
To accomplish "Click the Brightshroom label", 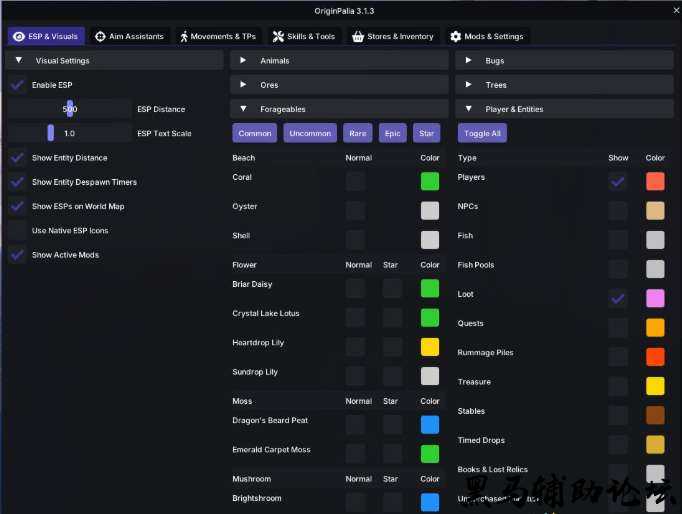I will pos(257,498).
